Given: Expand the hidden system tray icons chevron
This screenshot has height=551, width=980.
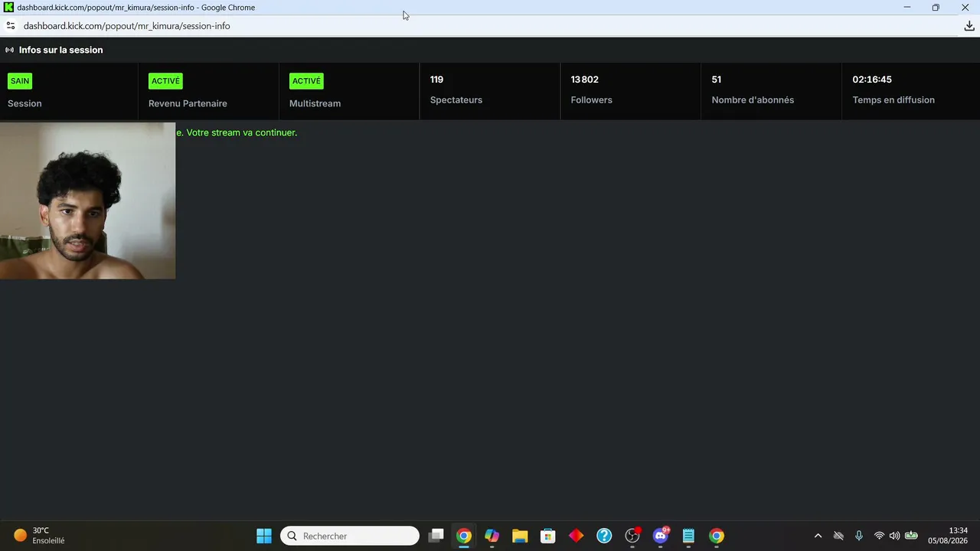Looking at the screenshot, I should 818,536.
